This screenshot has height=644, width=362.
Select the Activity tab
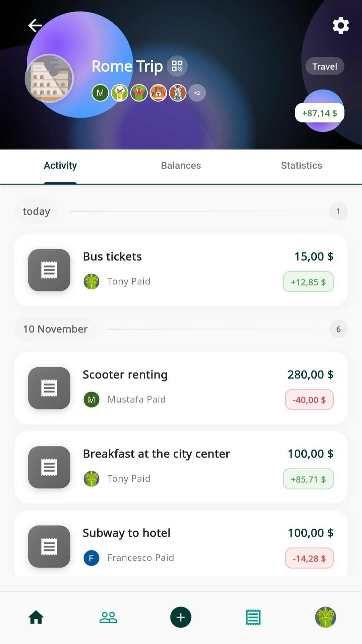[60, 166]
